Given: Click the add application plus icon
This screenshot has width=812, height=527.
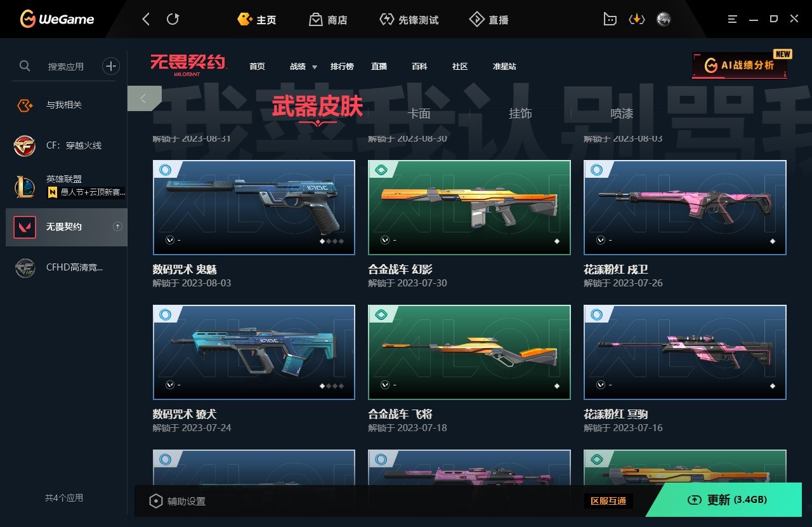Looking at the screenshot, I should [x=111, y=65].
